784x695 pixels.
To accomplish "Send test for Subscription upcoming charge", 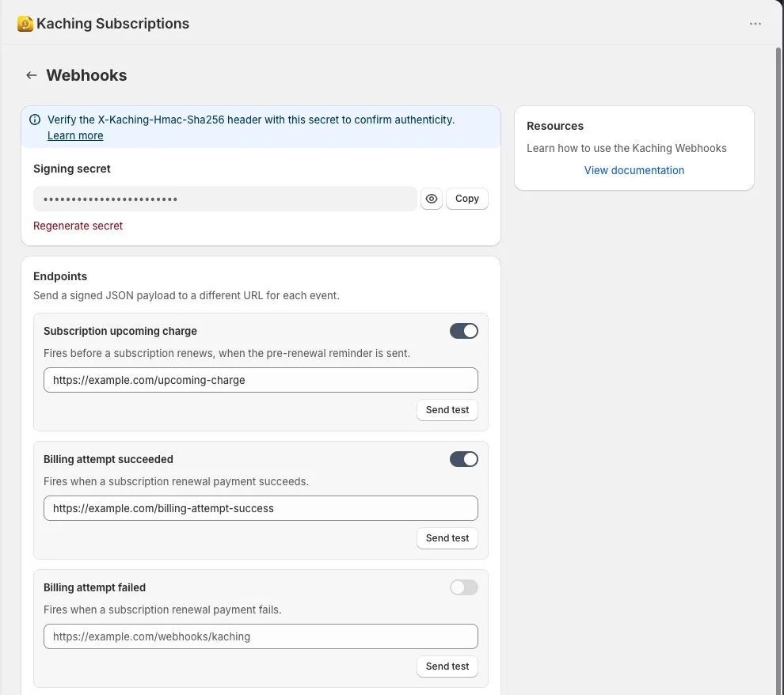I will (447, 410).
